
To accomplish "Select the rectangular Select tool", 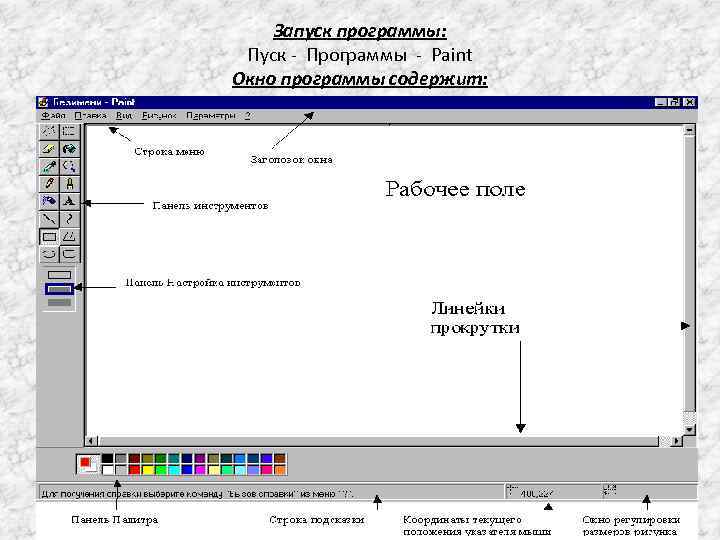I will click(69, 131).
